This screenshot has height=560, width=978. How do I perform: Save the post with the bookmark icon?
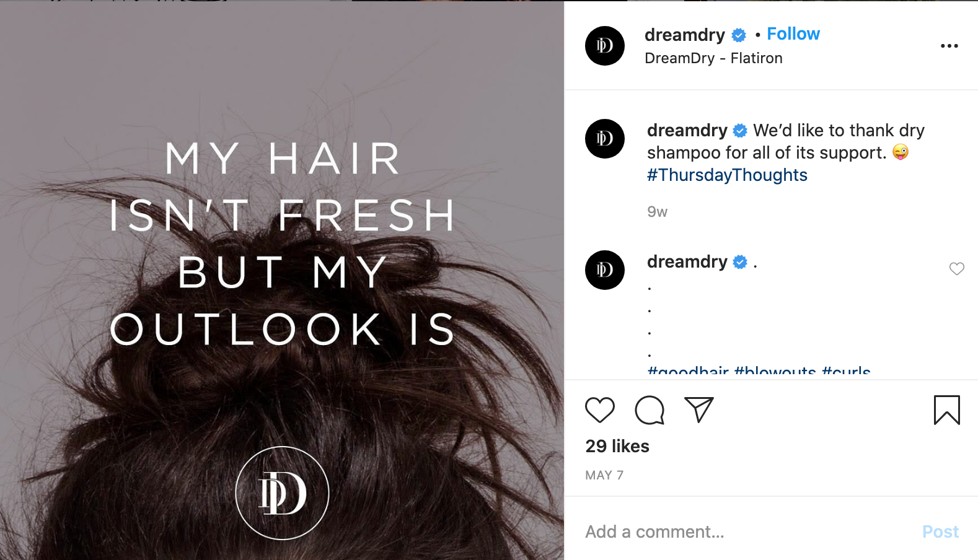click(x=946, y=410)
